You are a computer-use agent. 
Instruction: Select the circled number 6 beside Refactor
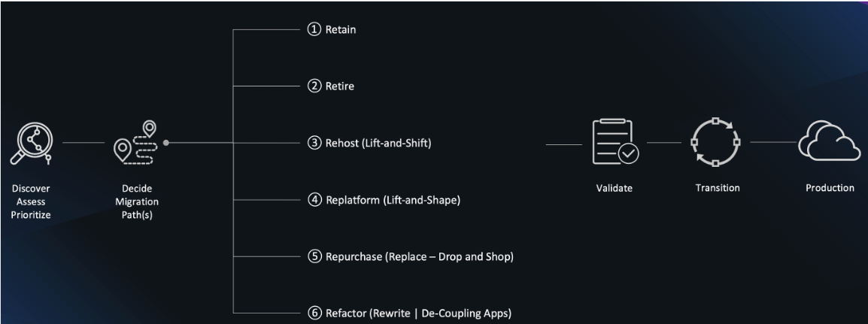point(314,313)
